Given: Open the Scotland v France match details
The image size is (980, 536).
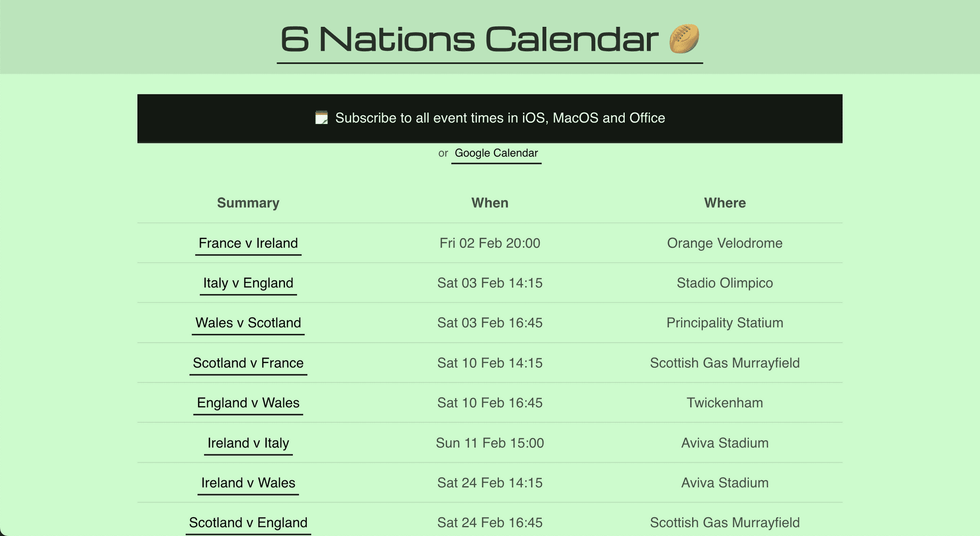Looking at the screenshot, I should (x=248, y=363).
